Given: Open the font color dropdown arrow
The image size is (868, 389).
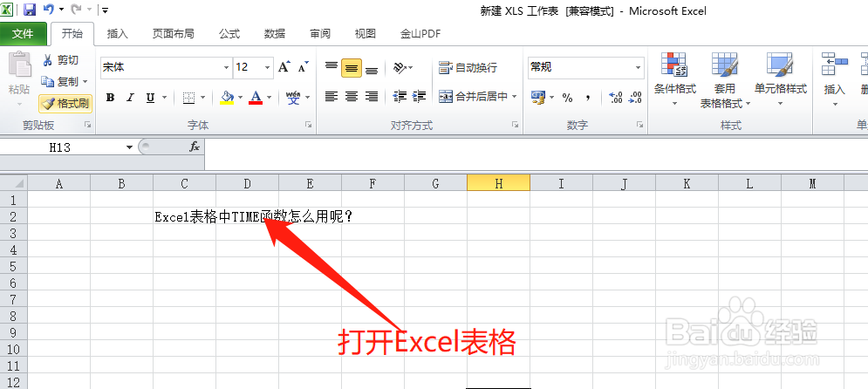Looking at the screenshot, I should pos(269,98).
